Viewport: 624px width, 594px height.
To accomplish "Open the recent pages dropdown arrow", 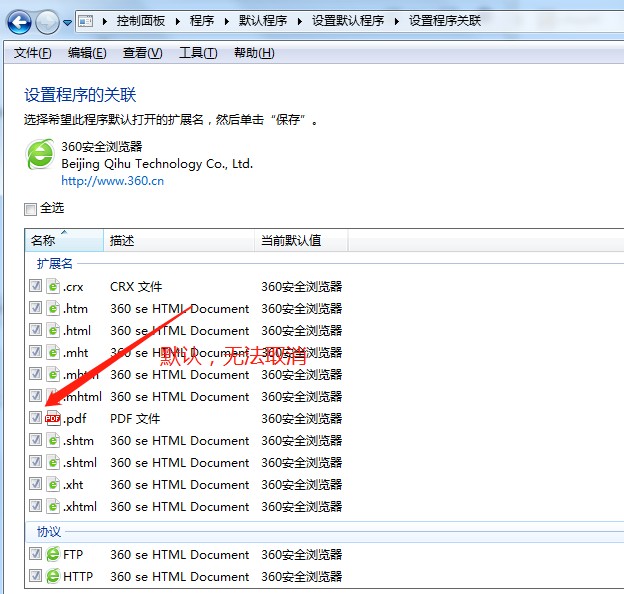I will tap(68, 23).
